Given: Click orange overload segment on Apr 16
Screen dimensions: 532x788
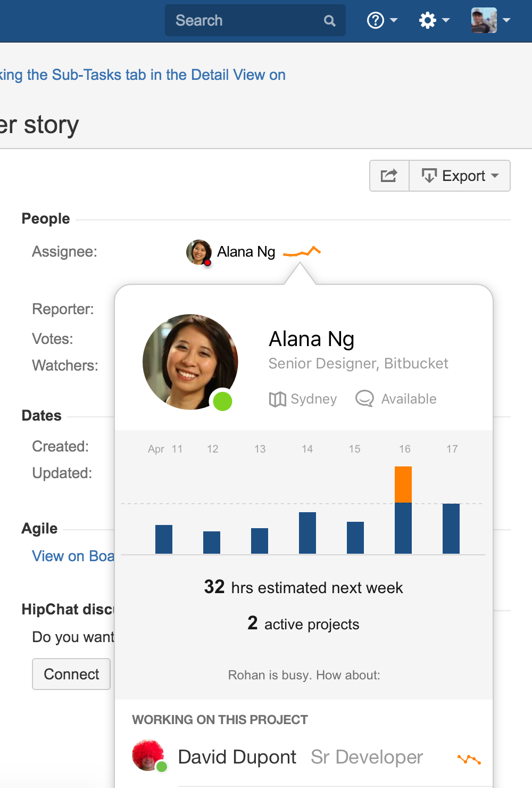Looking at the screenshot, I should pos(403,485).
